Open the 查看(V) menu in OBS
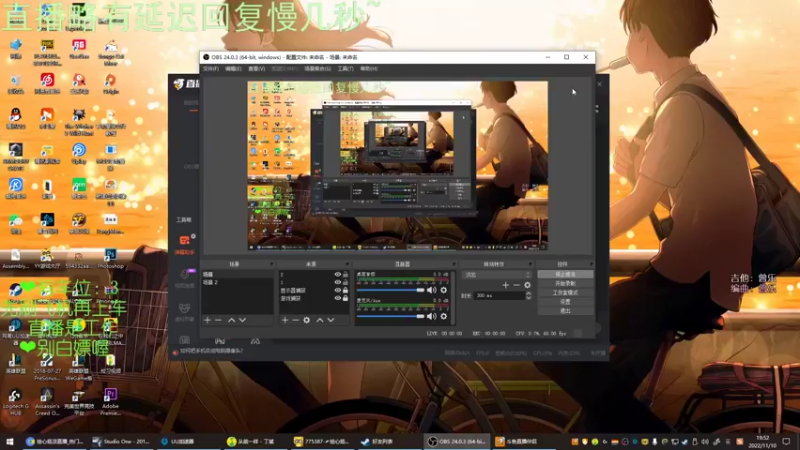Viewport: 800px width, 450px height. coord(257,68)
